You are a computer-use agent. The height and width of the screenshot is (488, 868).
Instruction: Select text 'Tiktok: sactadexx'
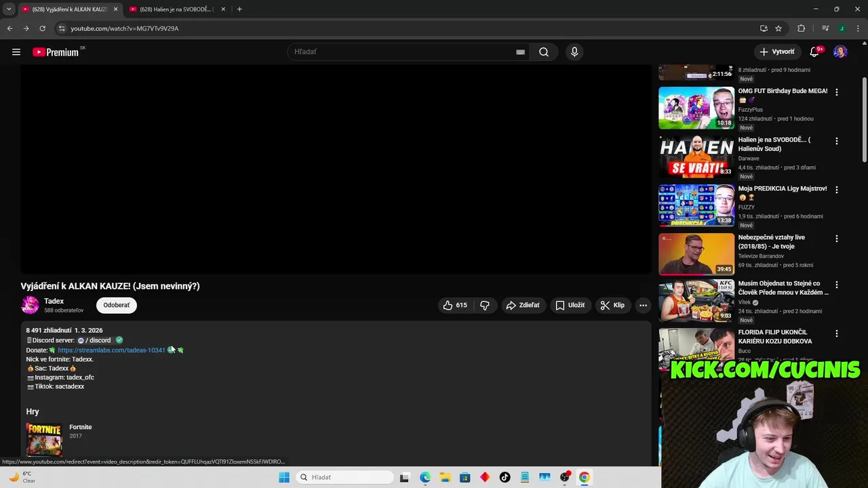[x=60, y=386]
